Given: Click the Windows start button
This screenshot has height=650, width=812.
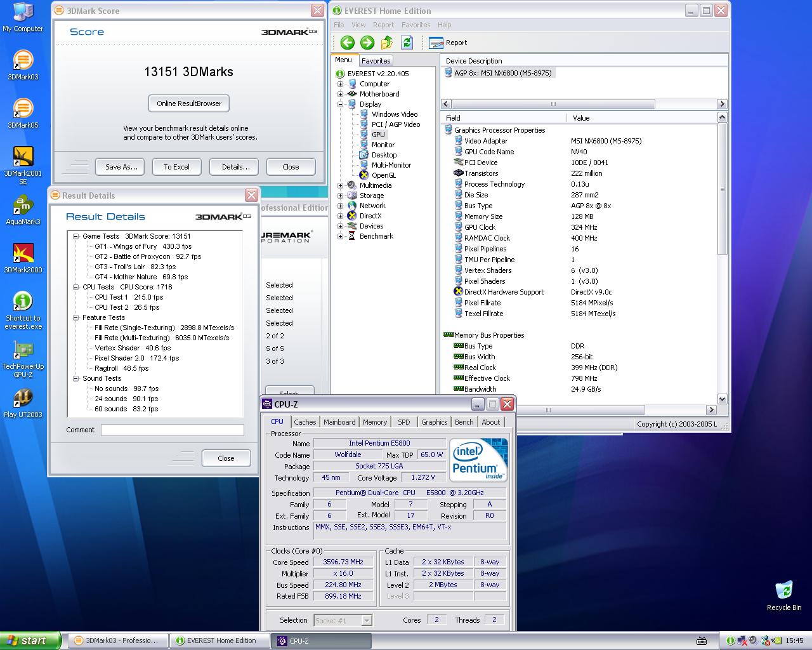Looking at the screenshot, I should coord(30,640).
